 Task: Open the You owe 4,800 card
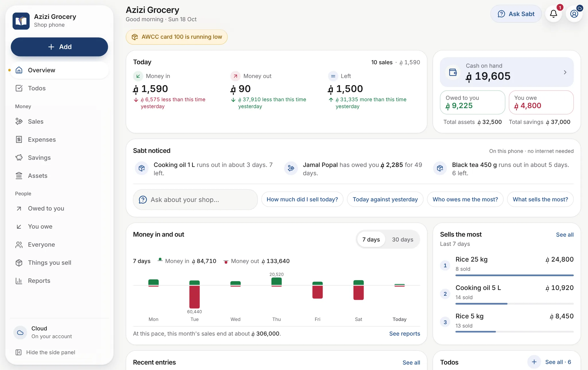click(541, 102)
